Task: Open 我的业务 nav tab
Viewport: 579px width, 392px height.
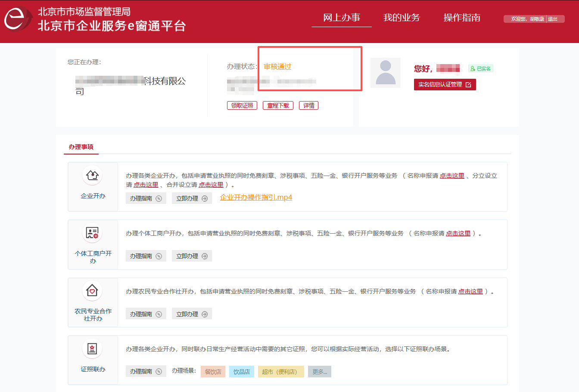Action: 402,18
